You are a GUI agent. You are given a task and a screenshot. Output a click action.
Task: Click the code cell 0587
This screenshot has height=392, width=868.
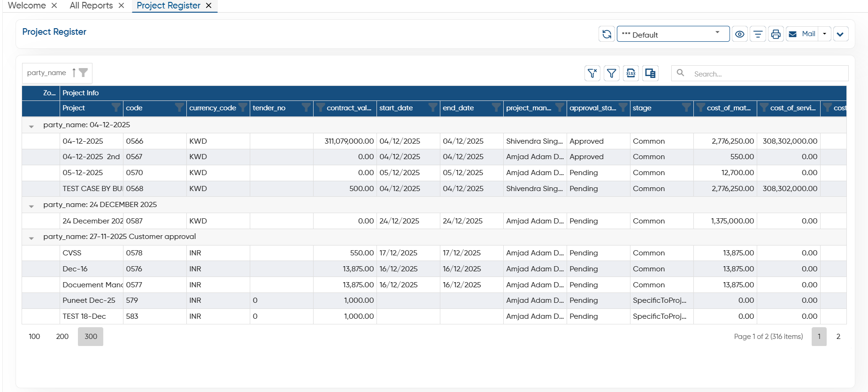pyautogui.click(x=155, y=221)
